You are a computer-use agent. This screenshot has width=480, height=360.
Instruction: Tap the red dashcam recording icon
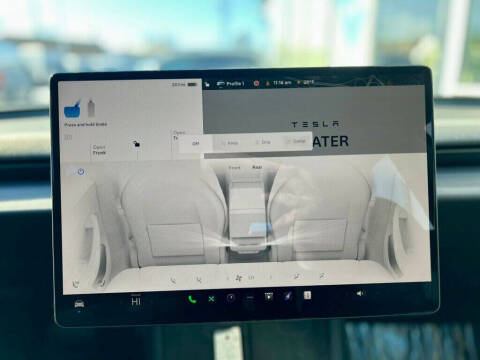coord(256,83)
